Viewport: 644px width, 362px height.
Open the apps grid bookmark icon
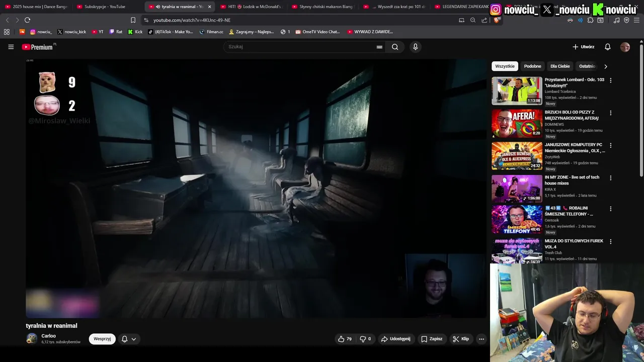click(7, 32)
